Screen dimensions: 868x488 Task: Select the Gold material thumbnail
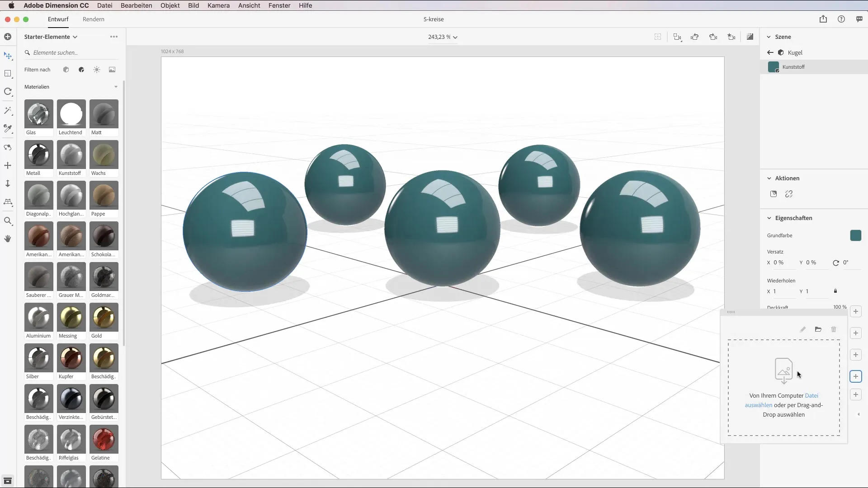(104, 317)
